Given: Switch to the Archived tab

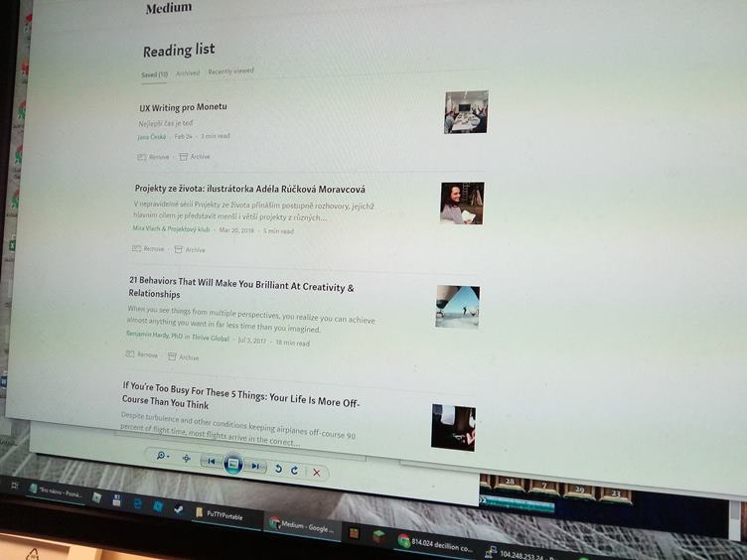Looking at the screenshot, I should click(188, 72).
